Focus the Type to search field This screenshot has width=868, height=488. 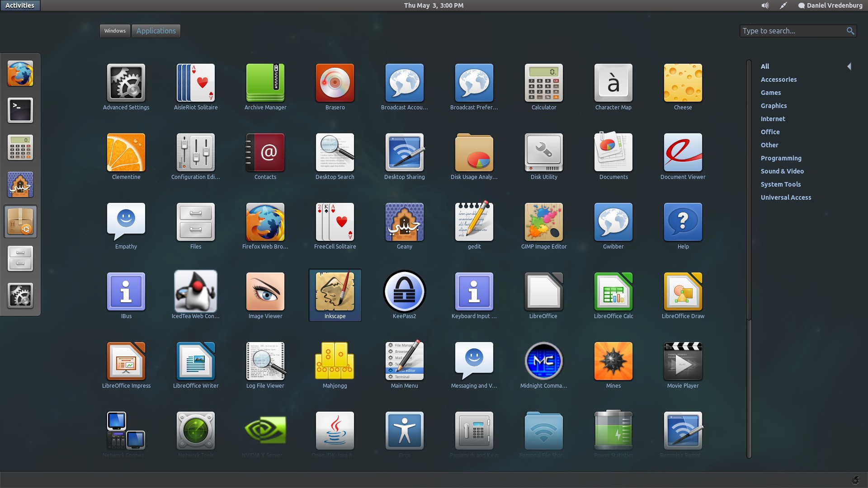click(798, 31)
